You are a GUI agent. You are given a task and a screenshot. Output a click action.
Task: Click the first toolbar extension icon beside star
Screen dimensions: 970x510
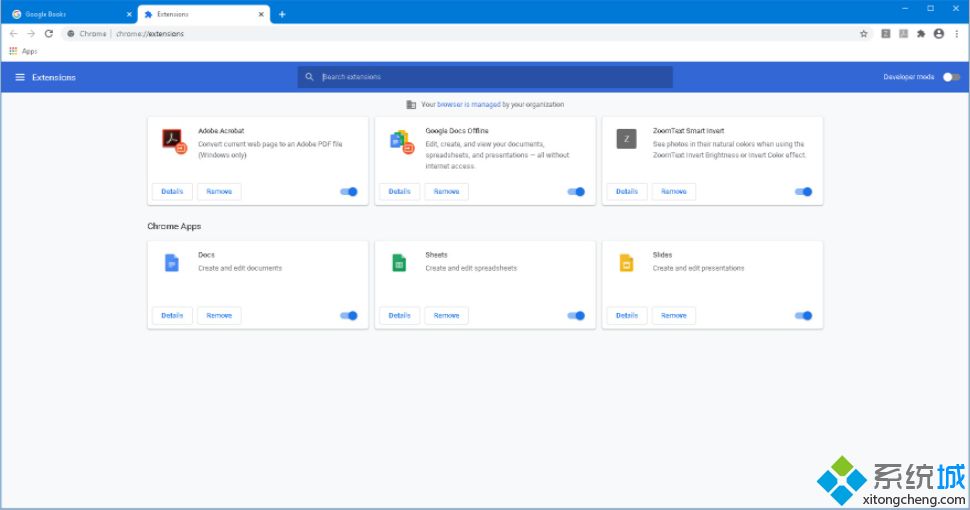[886, 34]
